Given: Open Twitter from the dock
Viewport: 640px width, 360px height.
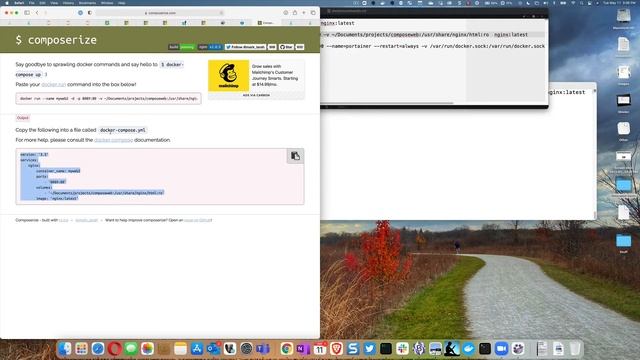Looking at the screenshot, I should [369, 349].
